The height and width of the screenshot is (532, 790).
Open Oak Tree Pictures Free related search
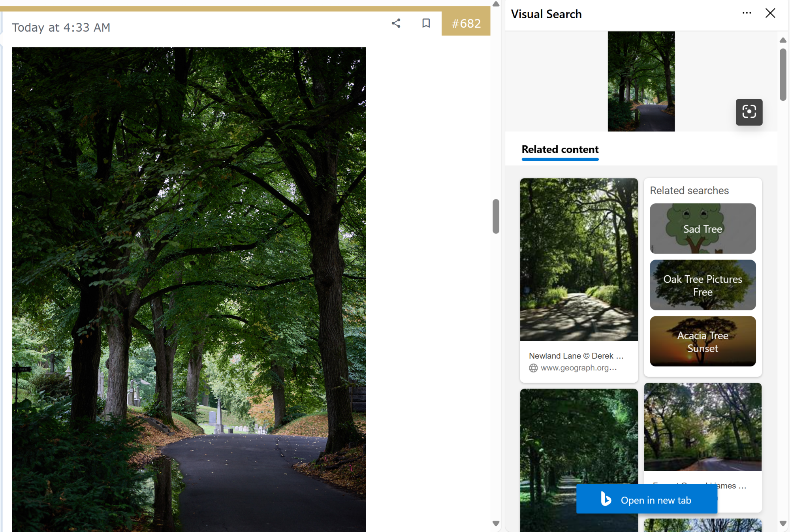pos(702,285)
